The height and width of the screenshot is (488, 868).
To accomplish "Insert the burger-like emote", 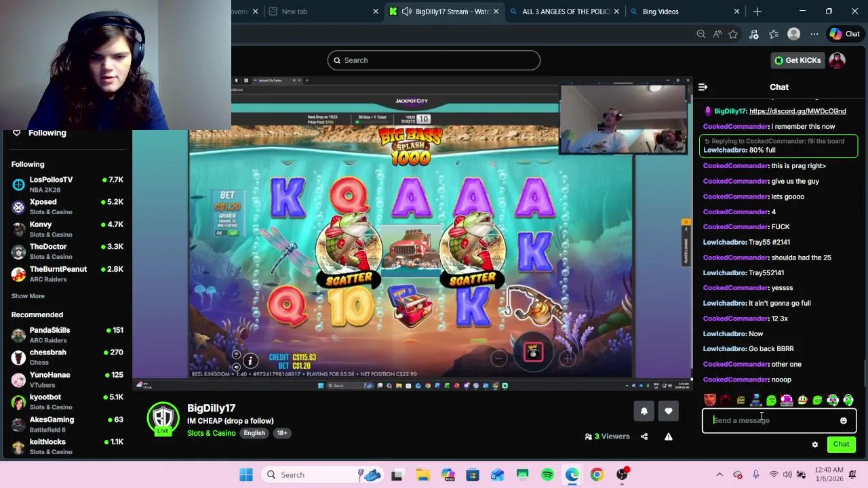I will pos(802,400).
